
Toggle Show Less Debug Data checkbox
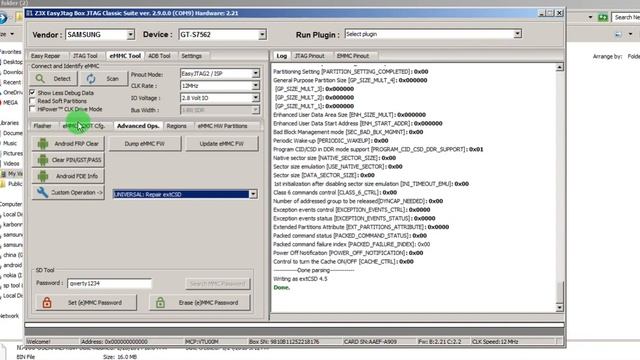pyautogui.click(x=32, y=93)
